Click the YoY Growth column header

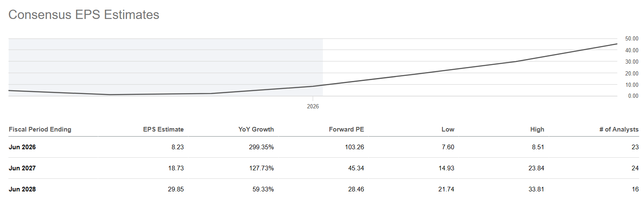click(256, 129)
